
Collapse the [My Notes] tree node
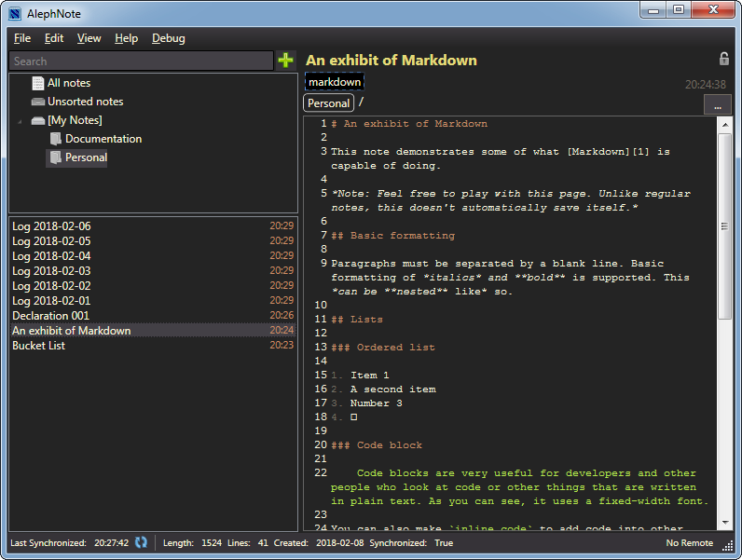click(x=20, y=121)
